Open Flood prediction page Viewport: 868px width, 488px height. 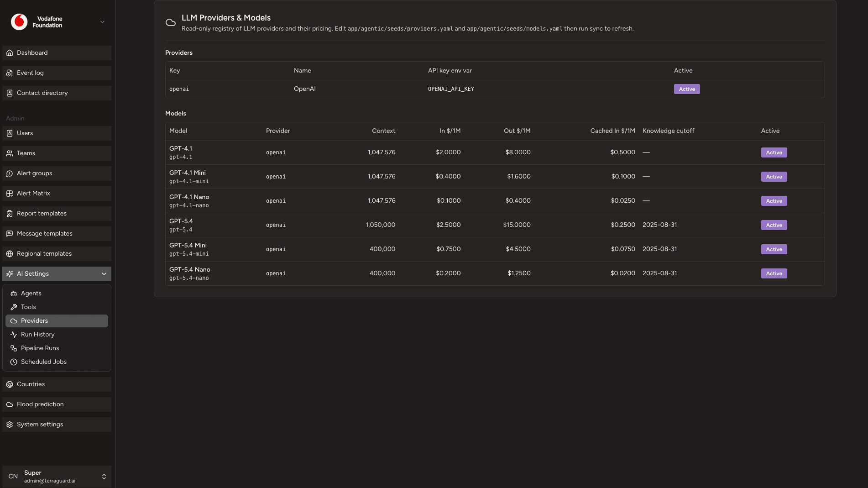[x=57, y=404]
